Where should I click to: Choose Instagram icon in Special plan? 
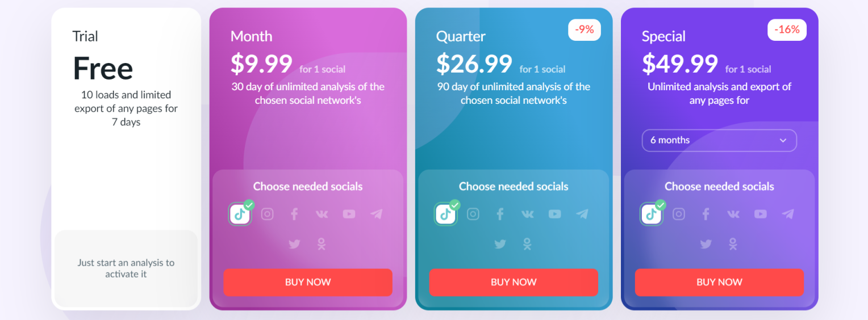click(678, 214)
